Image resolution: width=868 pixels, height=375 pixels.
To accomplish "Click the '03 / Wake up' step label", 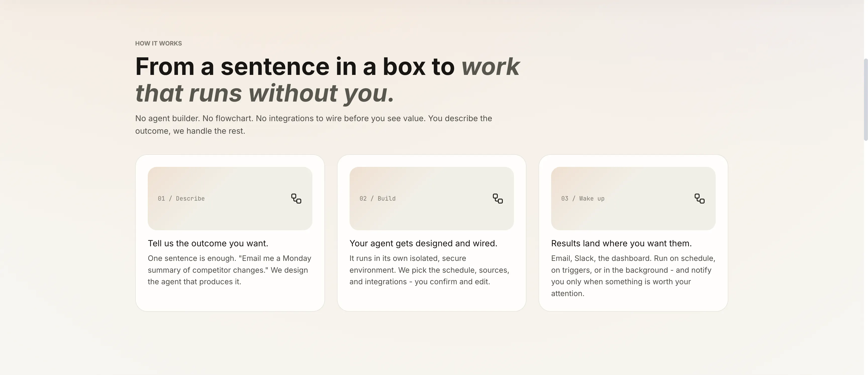I will click(583, 199).
